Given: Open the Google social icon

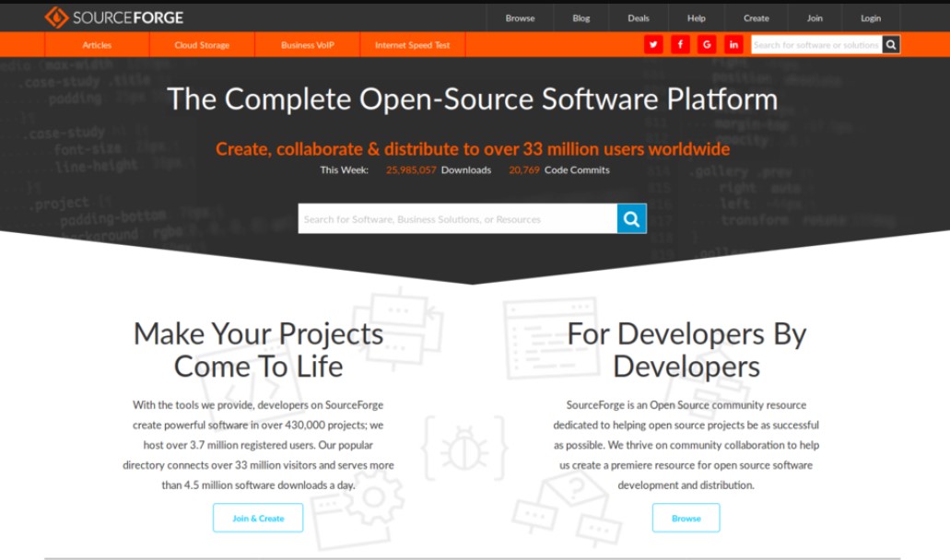Looking at the screenshot, I should pos(707,44).
